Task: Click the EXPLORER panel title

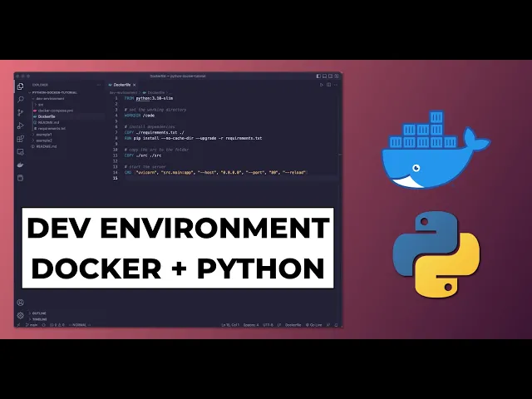Action: click(x=40, y=85)
